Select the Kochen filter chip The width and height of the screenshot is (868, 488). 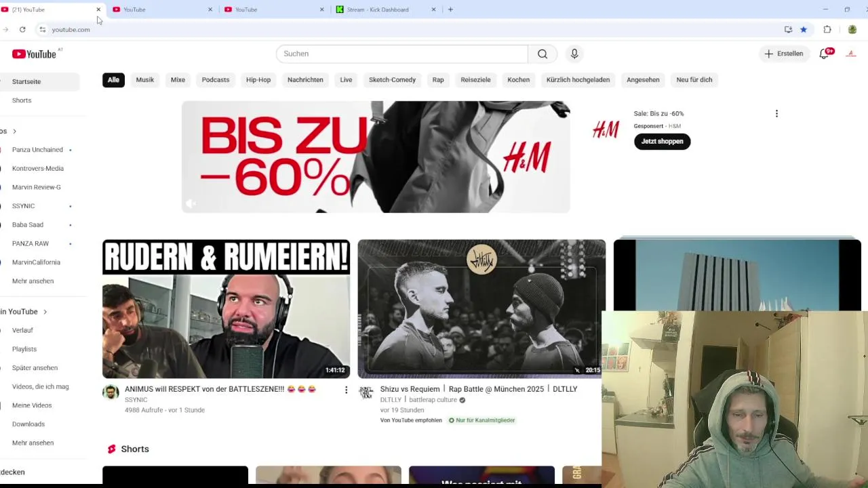coord(518,80)
